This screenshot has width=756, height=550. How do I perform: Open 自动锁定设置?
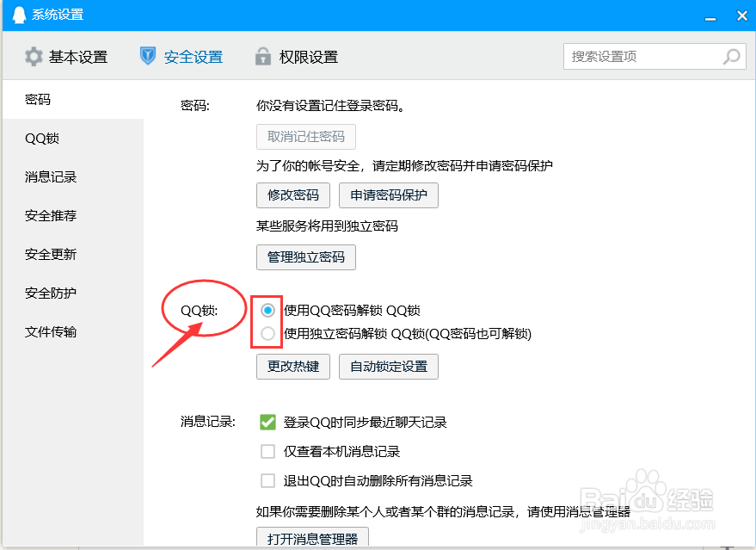pyautogui.click(x=389, y=367)
